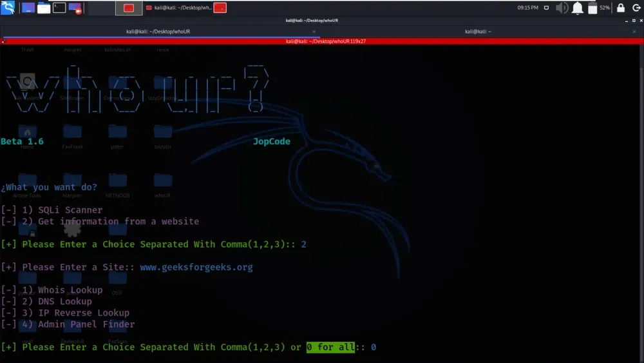Click the 'JopCode' author text
The width and height of the screenshot is (644, 363).
(x=272, y=141)
